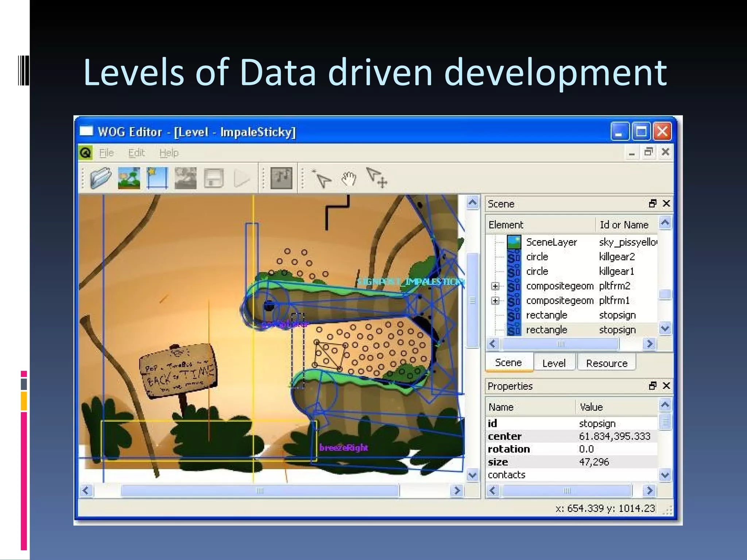
Task: Click the Properties horizontal scroll right arrow
Action: click(649, 491)
